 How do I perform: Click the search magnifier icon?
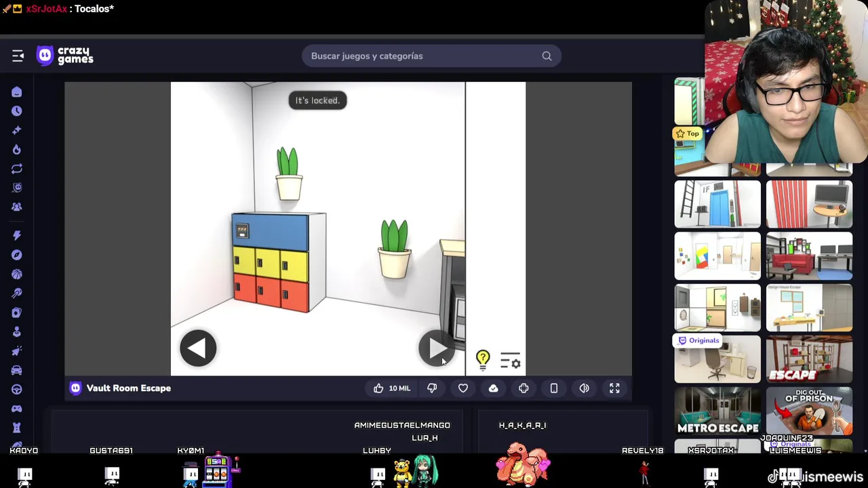(x=547, y=56)
